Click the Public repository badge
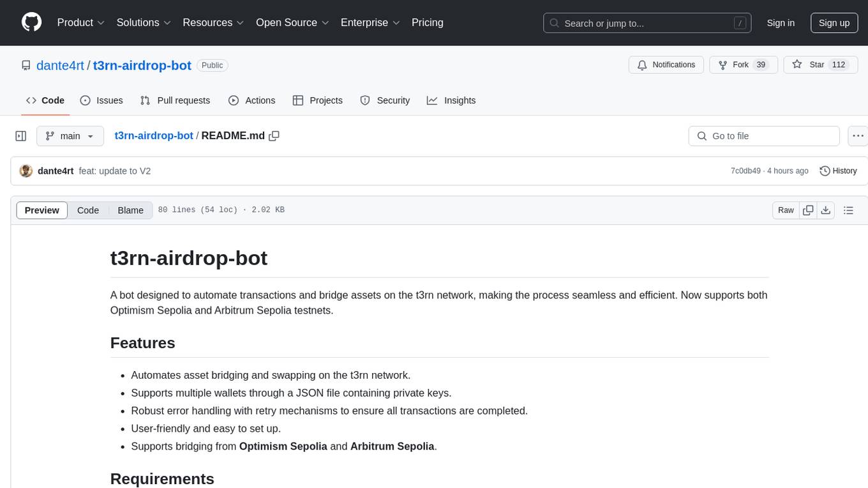This screenshot has height=488, width=868. (213, 65)
